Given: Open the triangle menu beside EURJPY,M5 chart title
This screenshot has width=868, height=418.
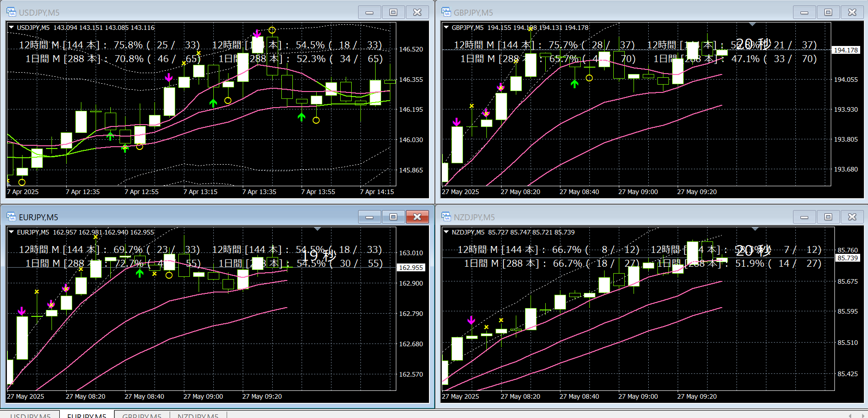Looking at the screenshot, I should [x=11, y=232].
